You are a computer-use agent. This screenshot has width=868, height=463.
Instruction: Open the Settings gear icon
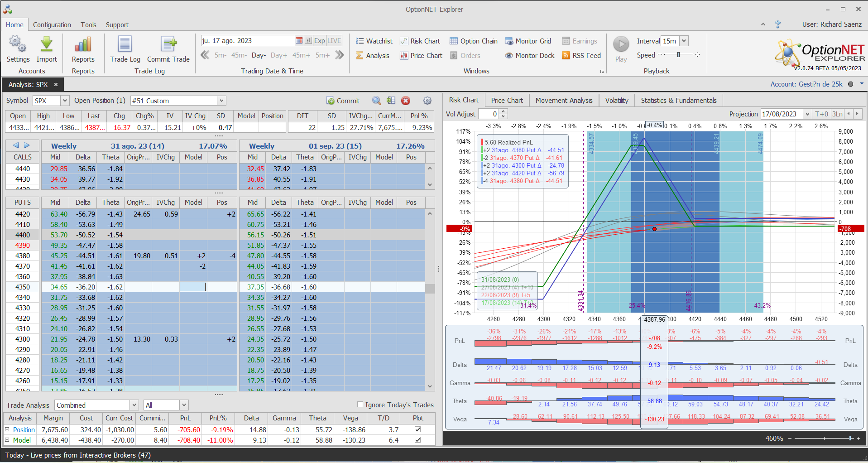click(x=18, y=45)
